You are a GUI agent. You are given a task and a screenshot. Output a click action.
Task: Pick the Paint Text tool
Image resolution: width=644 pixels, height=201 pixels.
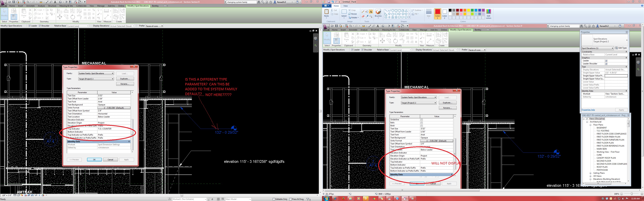(x=371, y=12)
